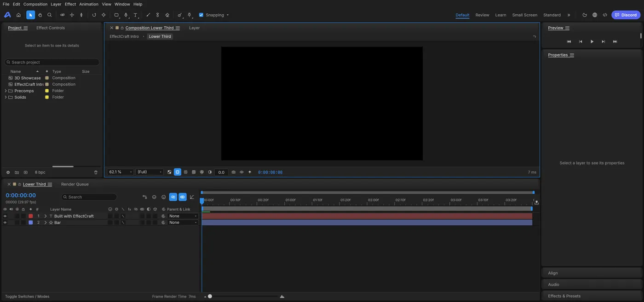
Task: Open the graph editor icon
Action: pos(192,197)
